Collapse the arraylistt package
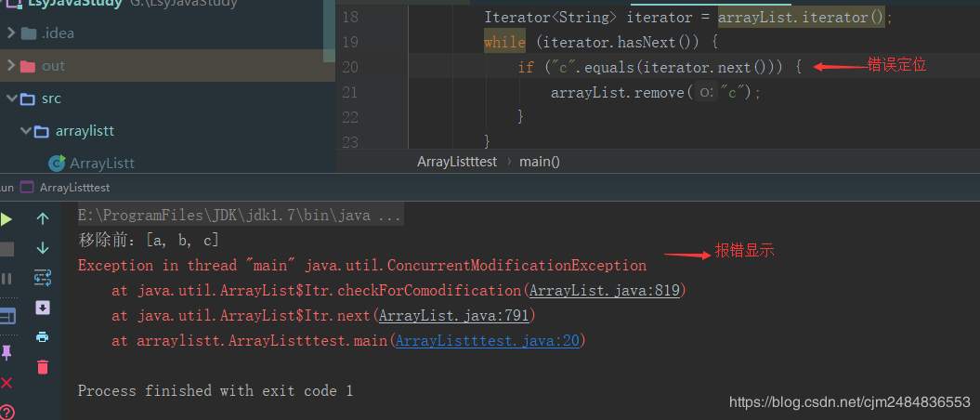The height and width of the screenshot is (420, 980). (25, 131)
